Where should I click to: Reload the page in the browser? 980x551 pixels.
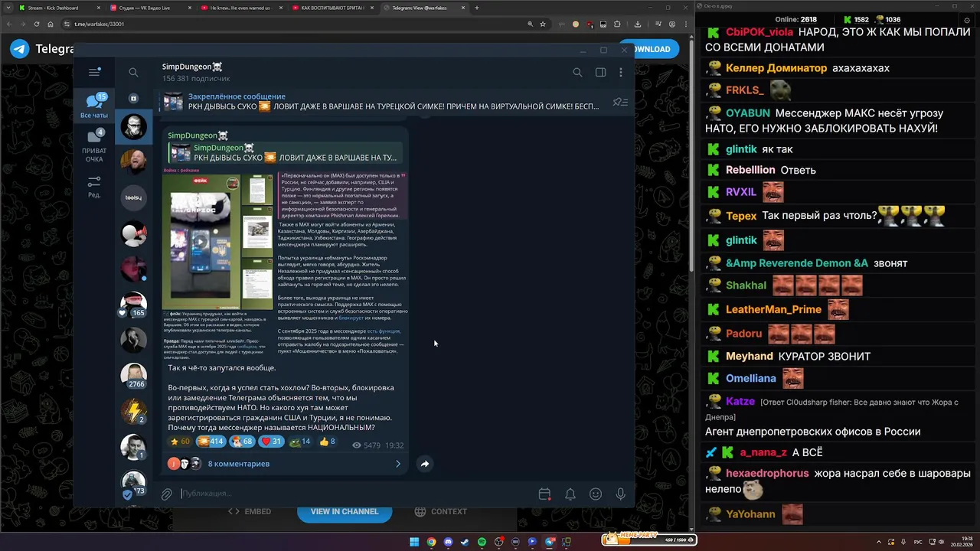point(38,24)
